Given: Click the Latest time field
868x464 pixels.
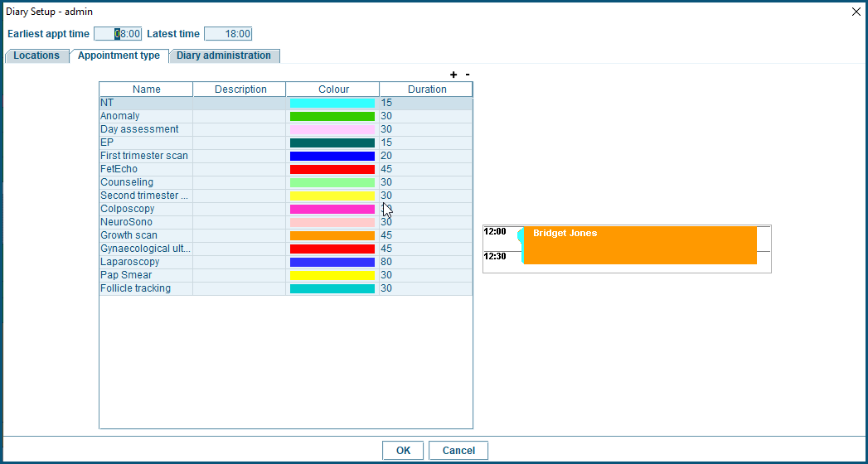Looking at the screenshot, I should click(228, 34).
